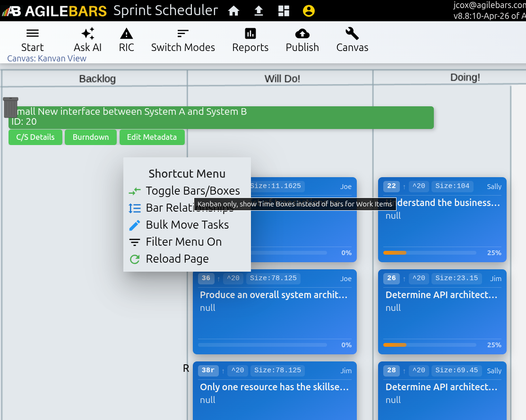Click ID badge 38r

pyautogui.click(x=208, y=370)
